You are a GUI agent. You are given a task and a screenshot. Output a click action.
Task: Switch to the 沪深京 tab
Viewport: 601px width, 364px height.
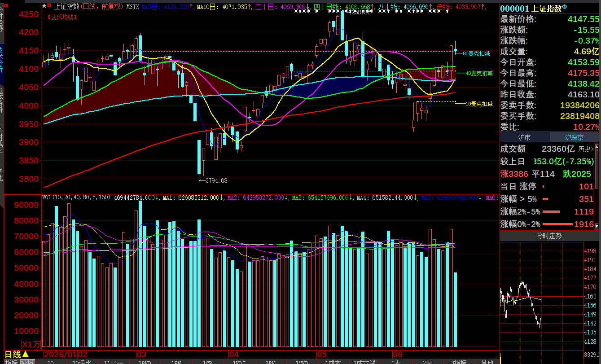(575, 137)
